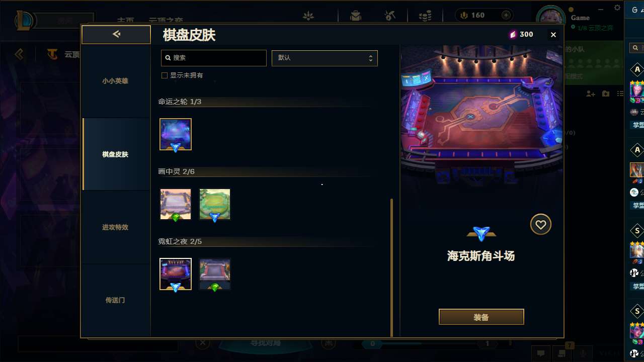Select the green 画中灵 arena thumbnail
The height and width of the screenshot is (362, 644).
215,204
